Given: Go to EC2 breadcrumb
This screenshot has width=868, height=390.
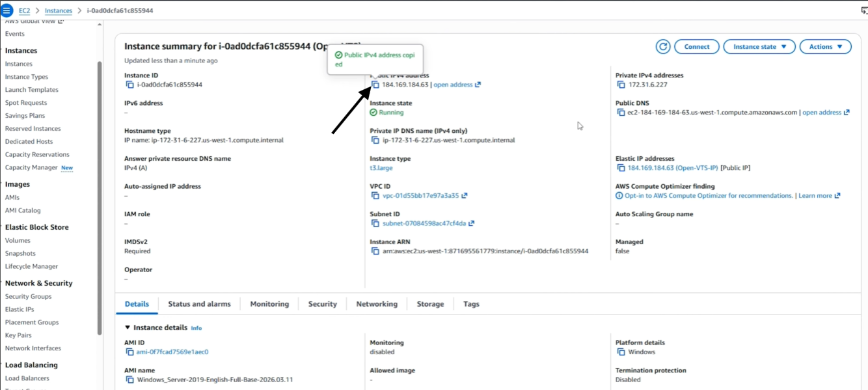Looking at the screenshot, I should point(25,10).
